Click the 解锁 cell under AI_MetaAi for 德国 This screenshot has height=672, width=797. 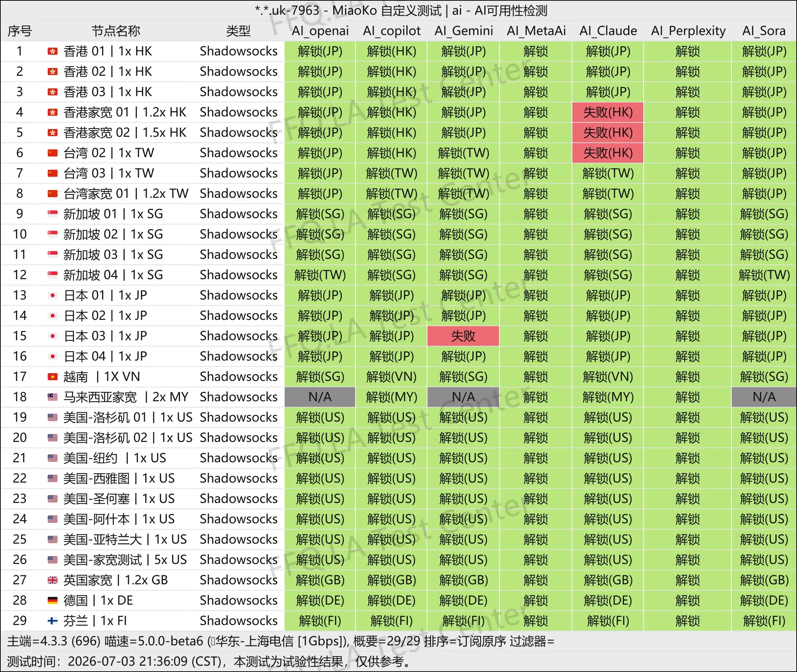coord(536,600)
